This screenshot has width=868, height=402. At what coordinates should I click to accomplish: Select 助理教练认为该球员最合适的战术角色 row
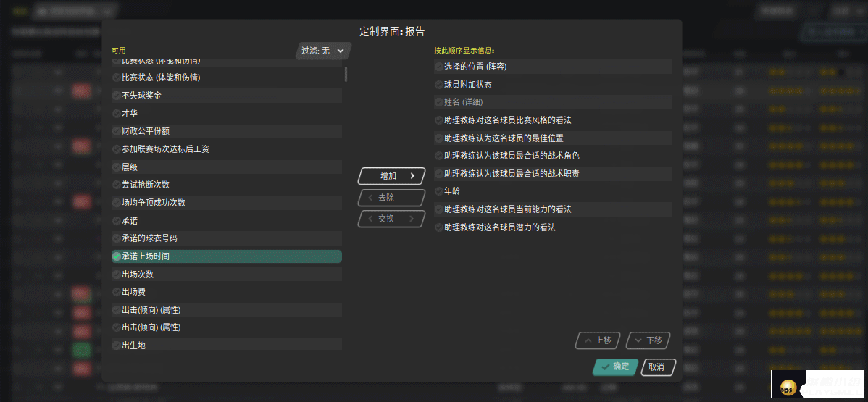tap(553, 156)
